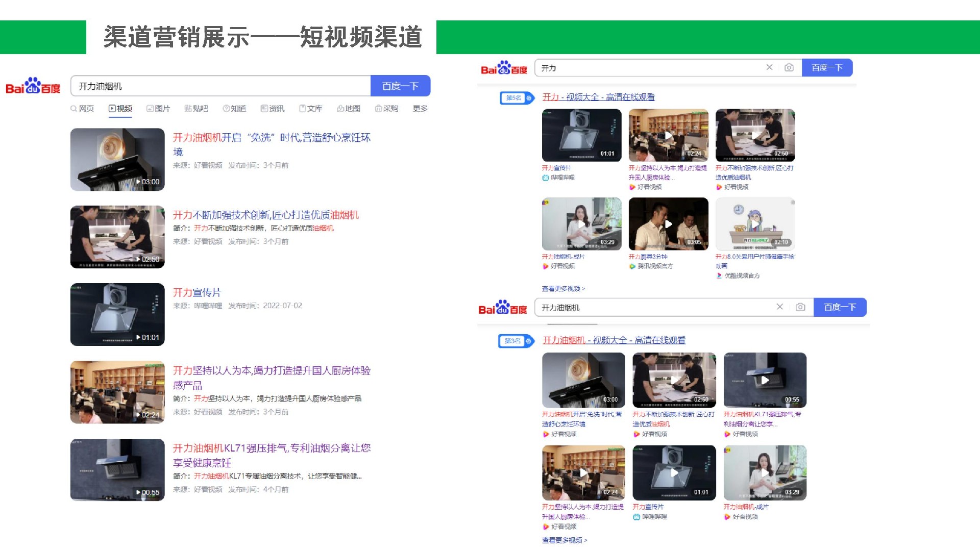The height and width of the screenshot is (551, 980).
Task: Play the 02:24 office video in top grid
Action: pyautogui.click(x=668, y=135)
